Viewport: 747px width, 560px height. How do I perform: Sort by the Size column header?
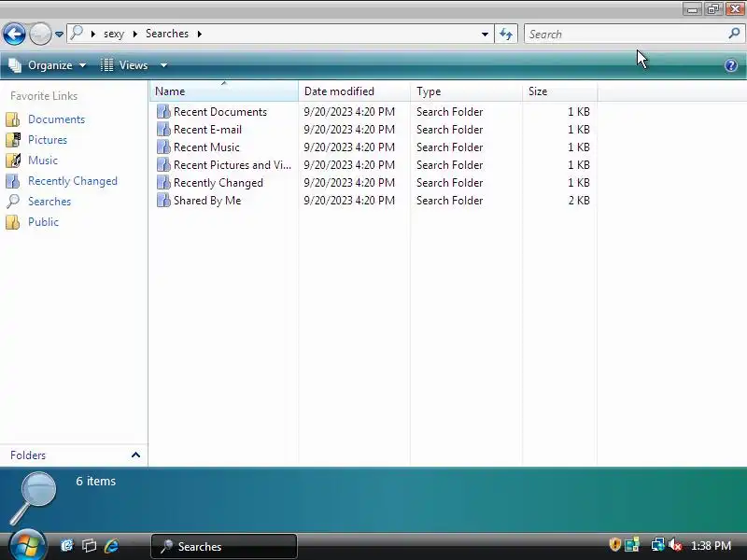tap(559, 91)
